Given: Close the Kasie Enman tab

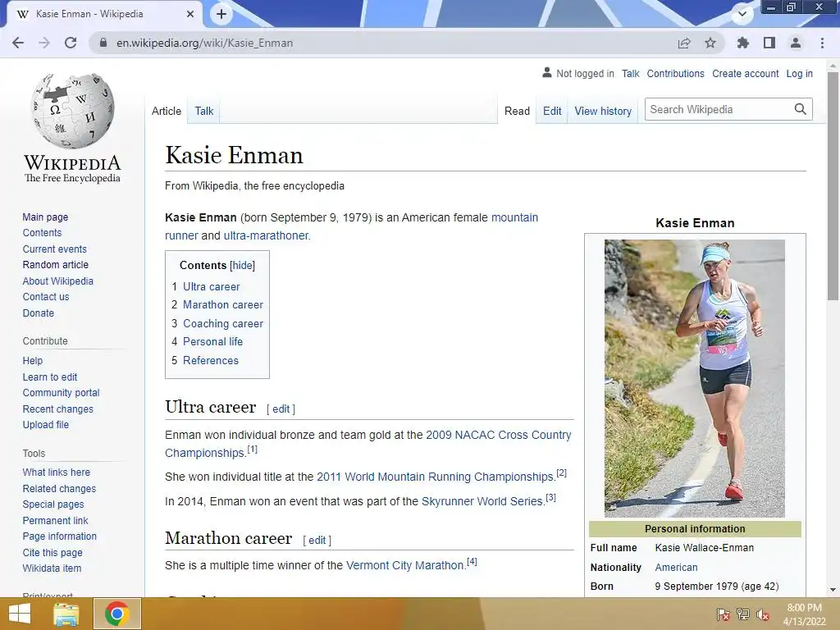Looking at the screenshot, I should [190, 14].
